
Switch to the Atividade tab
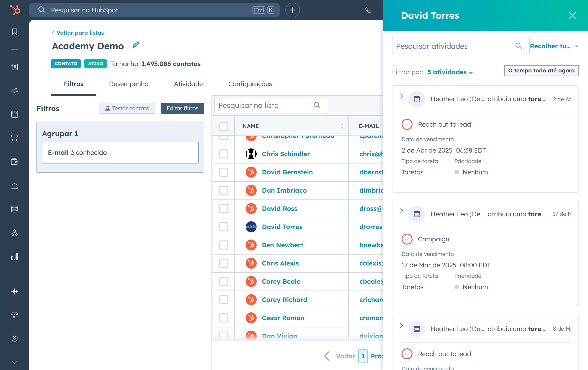coord(188,84)
